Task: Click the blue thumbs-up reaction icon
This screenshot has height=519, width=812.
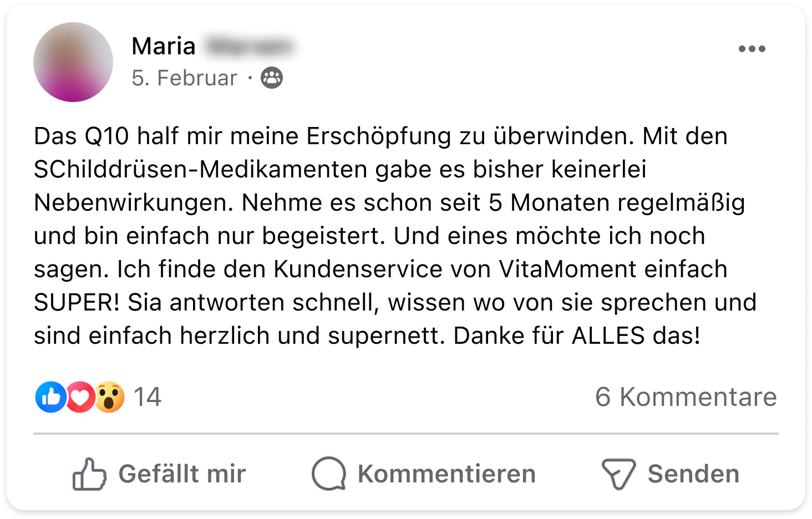Action: tap(50, 397)
